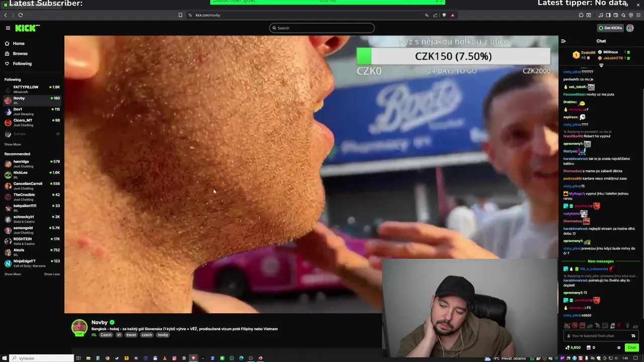This screenshot has height=362, width=644.
Task: Open NickLee recommended IRL channel
Action: (x=32, y=174)
